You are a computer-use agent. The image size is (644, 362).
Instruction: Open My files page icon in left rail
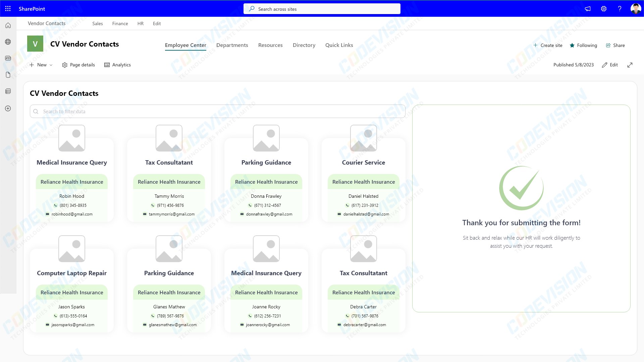coord(8,75)
